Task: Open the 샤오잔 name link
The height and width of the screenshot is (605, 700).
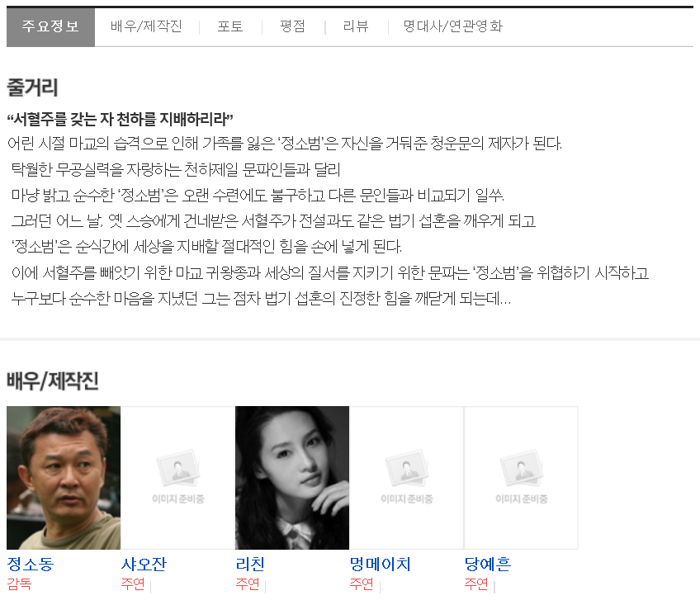Action: click(x=144, y=565)
